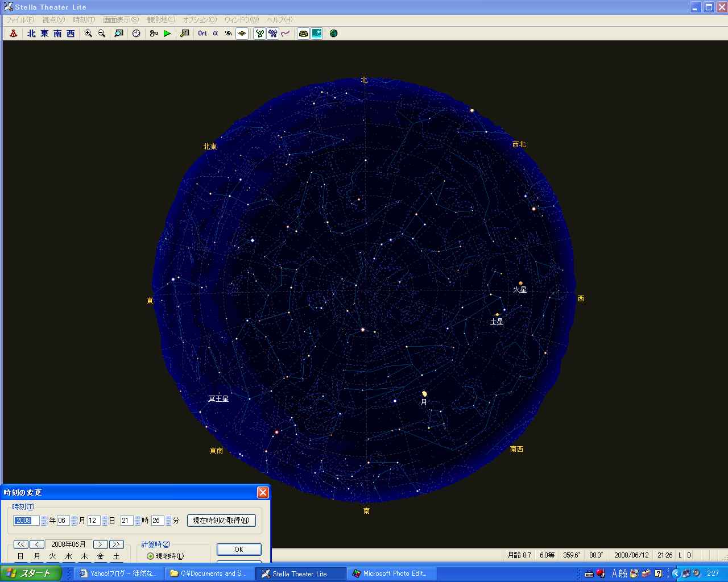Open the 画面表示(S) menu
This screenshot has height=582, width=728.
(x=121, y=20)
